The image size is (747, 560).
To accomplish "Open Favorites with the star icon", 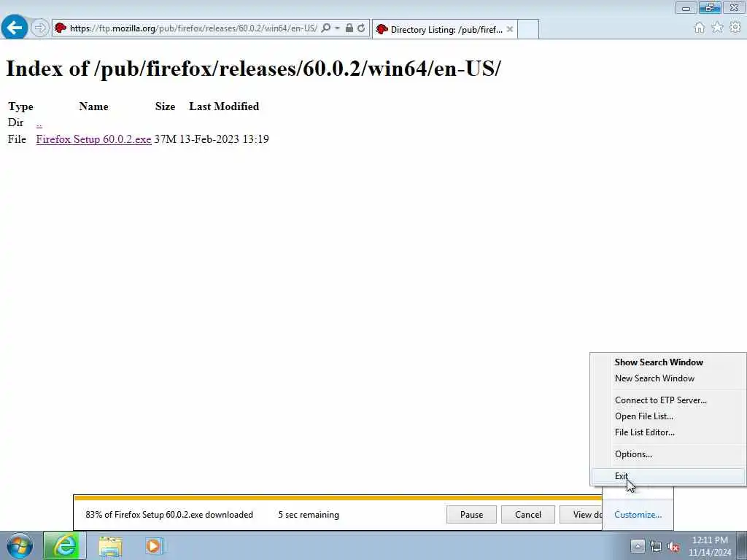I will [x=717, y=28].
